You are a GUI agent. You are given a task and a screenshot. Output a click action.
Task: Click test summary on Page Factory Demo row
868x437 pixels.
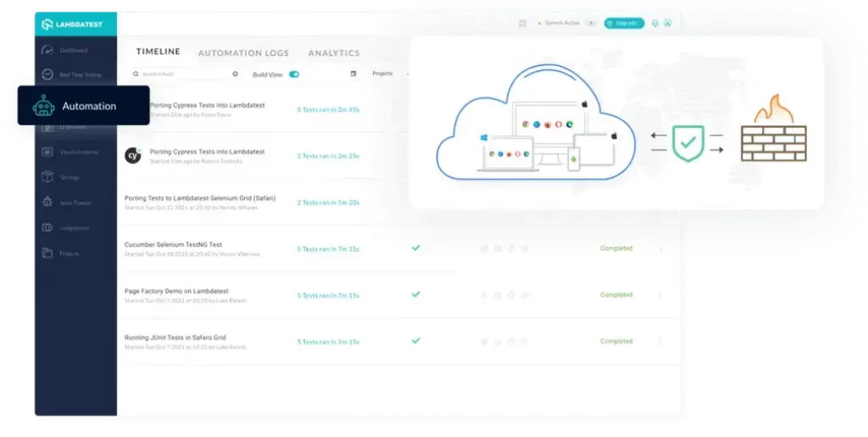328,296
